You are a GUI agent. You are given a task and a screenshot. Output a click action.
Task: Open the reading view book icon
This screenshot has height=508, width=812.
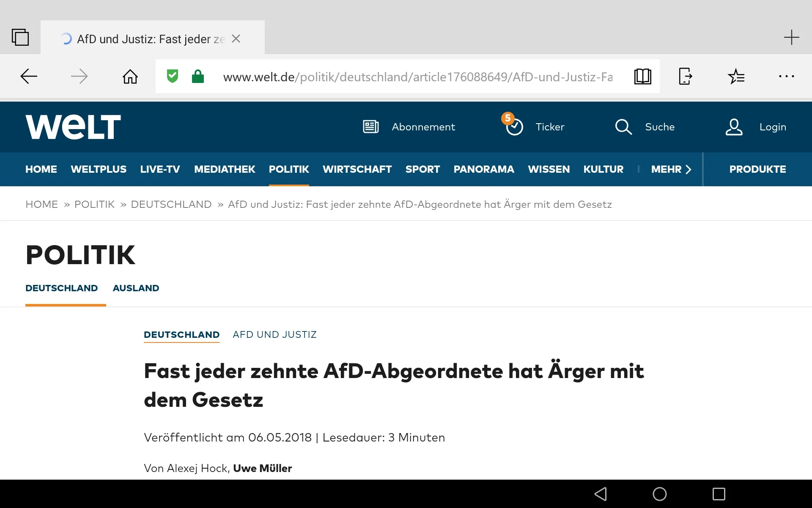click(x=642, y=77)
